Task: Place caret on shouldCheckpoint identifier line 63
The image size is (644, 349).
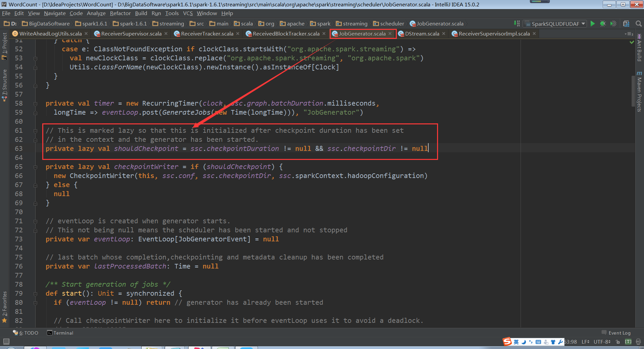Action: pos(146,149)
